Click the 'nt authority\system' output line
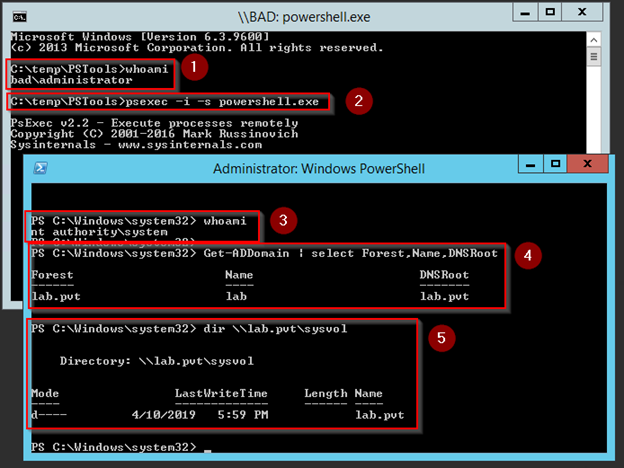This screenshot has width=624, height=468. tap(99, 232)
